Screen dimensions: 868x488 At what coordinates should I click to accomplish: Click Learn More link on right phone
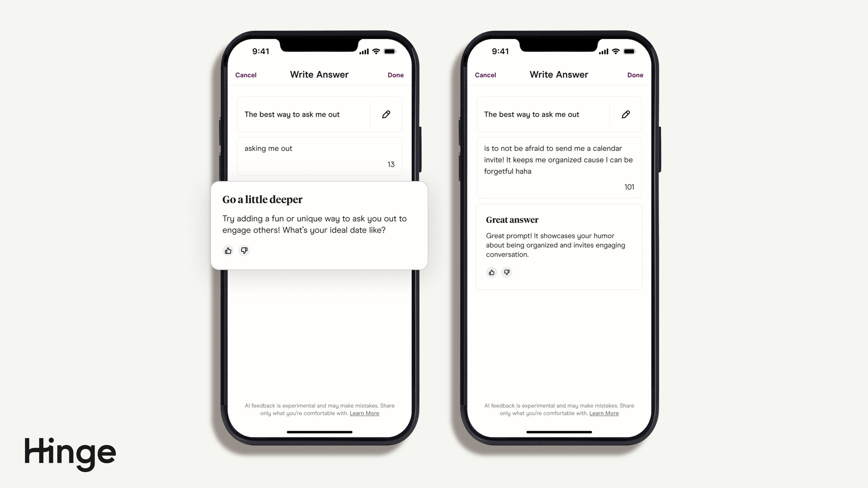604,413
